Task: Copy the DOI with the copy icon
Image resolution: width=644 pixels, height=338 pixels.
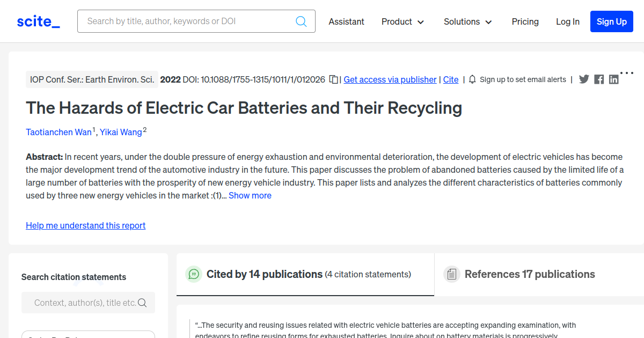Action: pyautogui.click(x=333, y=79)
